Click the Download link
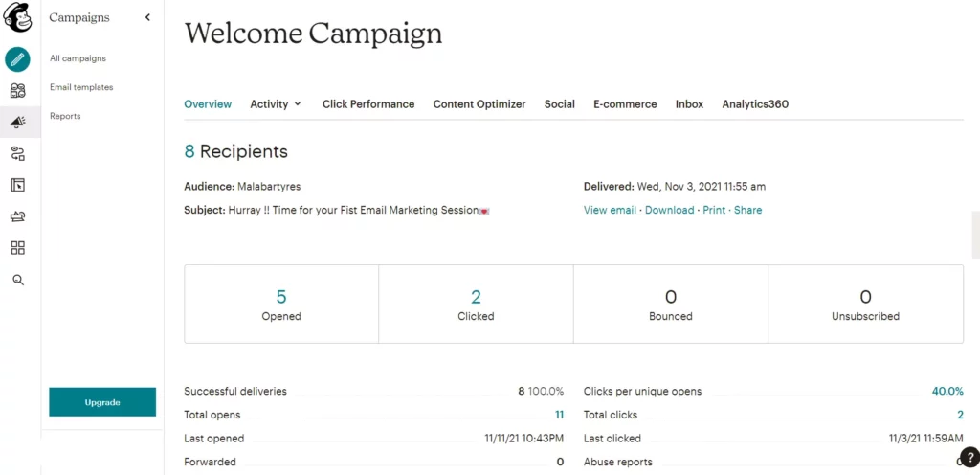 pyautogui.click(x=669, y=210)
